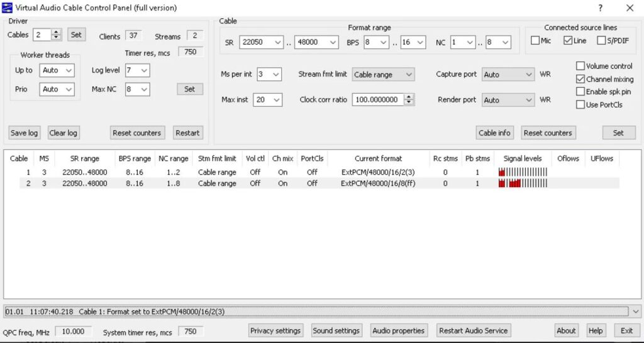Click the Streams count value 2
This screenshot has width=644, height=343.
point(195,36)
